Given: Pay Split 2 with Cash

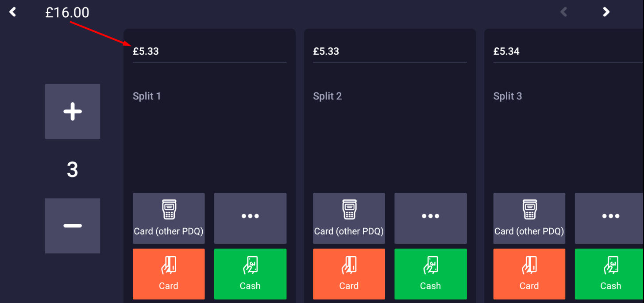Looking at the screenshot, I should point(431,274).
